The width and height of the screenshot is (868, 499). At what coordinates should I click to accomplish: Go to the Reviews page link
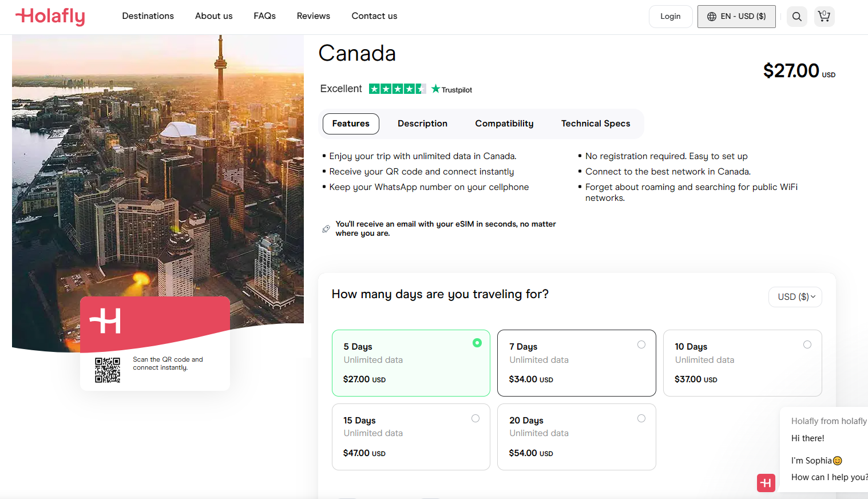(314, 16)
